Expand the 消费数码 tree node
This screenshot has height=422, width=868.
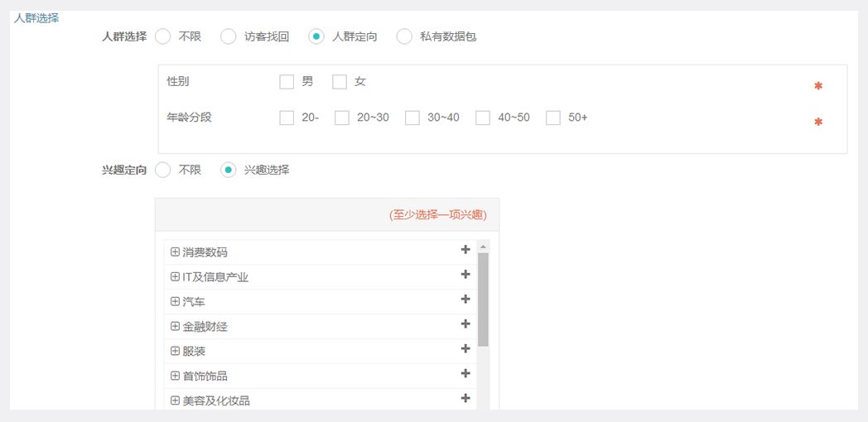tap(175, 252)
